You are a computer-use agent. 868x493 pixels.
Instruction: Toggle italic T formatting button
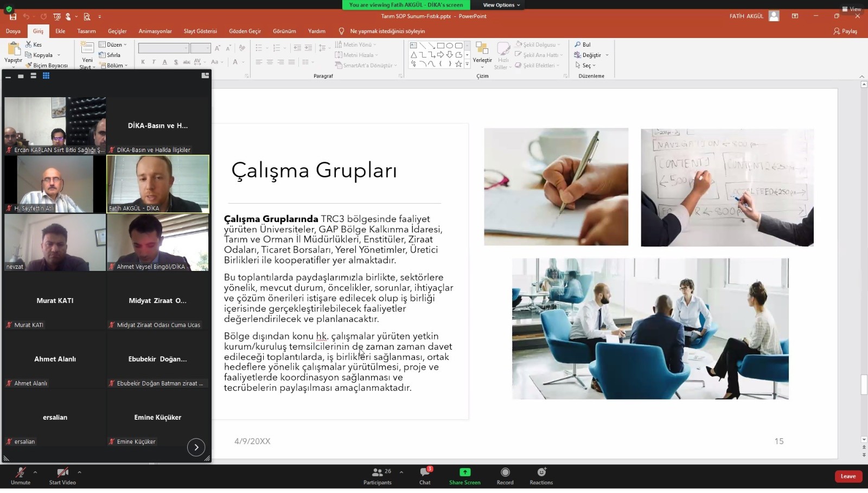pos(154,62)
